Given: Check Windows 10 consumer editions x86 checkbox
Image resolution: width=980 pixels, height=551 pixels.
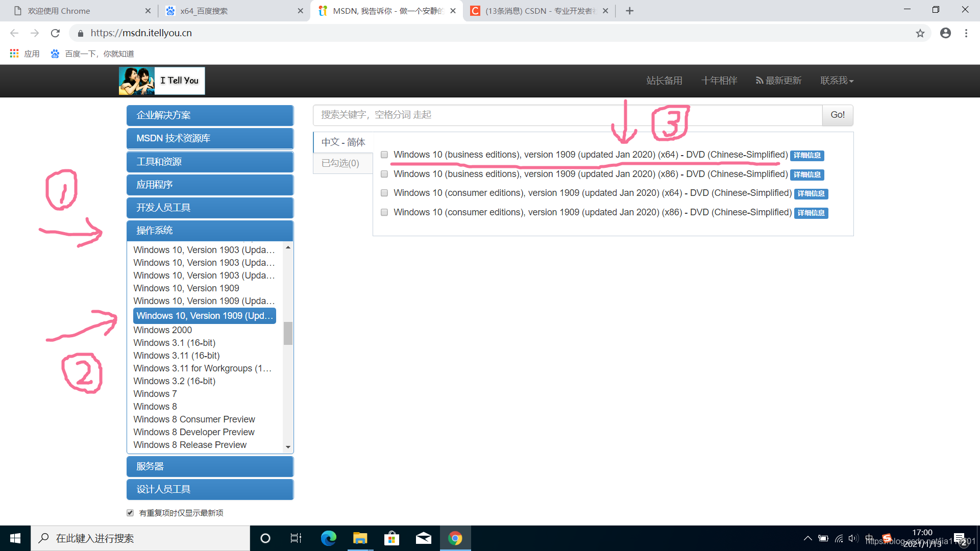Looking at the screenshot, I should pyautogui.click(x=384, y=212).
